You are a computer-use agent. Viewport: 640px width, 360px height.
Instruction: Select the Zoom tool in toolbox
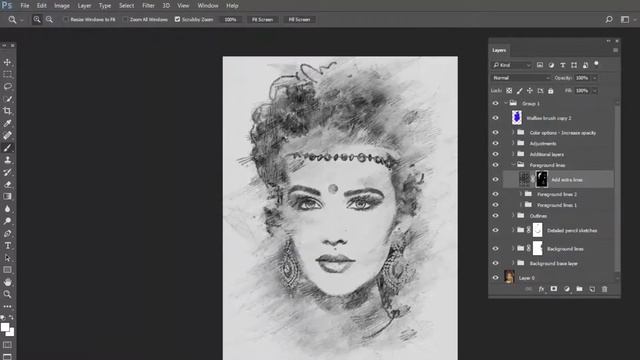7,294
